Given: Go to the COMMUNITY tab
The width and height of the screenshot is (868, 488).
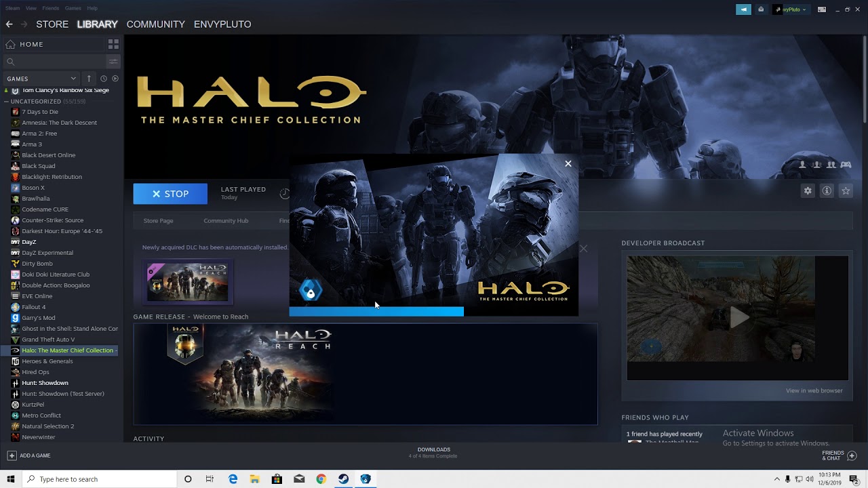Looking at the screenshot, I should coord(155,24).
